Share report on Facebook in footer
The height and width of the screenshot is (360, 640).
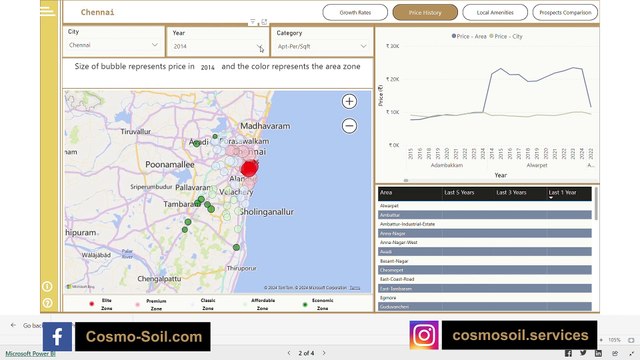click(568, 353)
